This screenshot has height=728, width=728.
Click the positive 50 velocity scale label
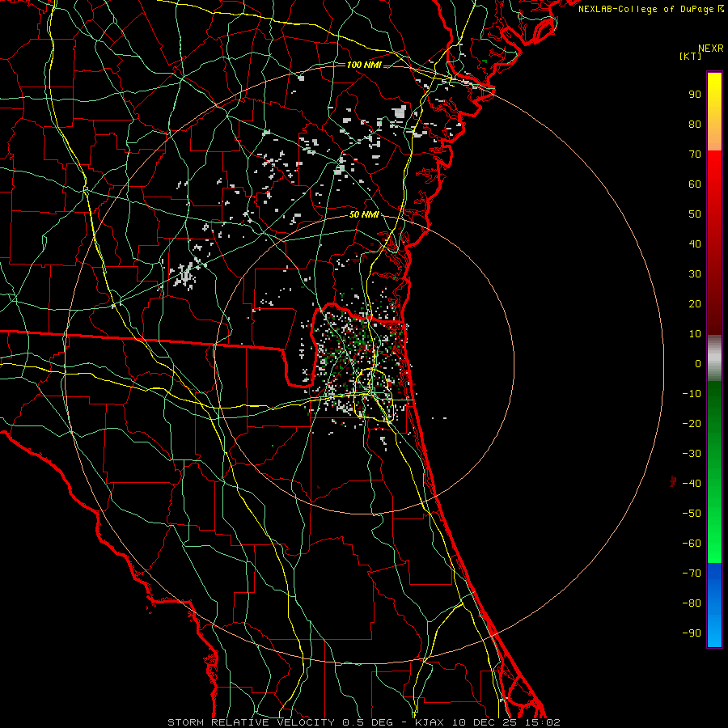pyautogui.click(x=695, y=214)
